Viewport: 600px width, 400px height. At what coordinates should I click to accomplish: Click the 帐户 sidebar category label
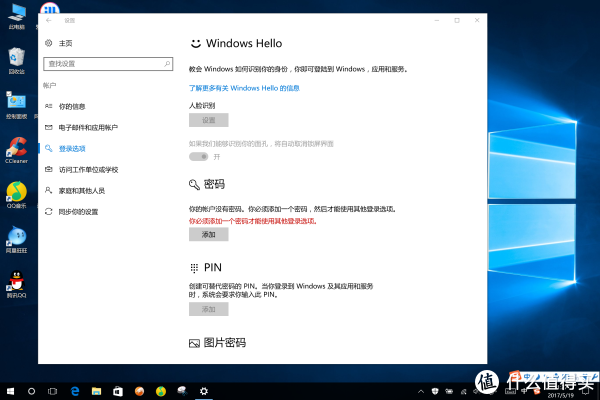pyautogui.click(x=49, y=85)
